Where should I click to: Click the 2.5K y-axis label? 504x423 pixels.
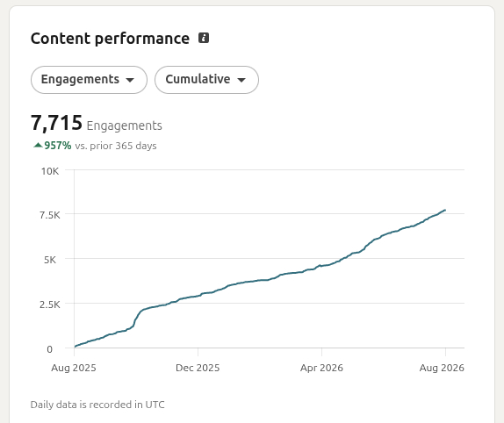[50, 305]
